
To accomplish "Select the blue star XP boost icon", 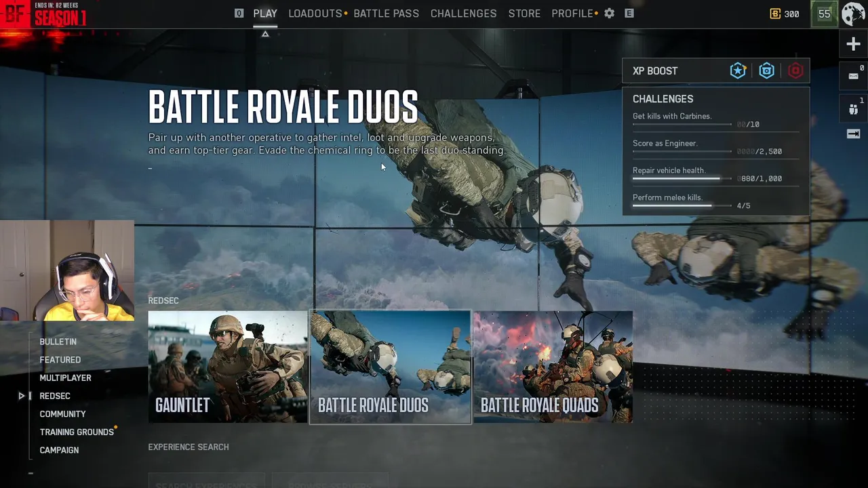I will [x=738, y=70].
